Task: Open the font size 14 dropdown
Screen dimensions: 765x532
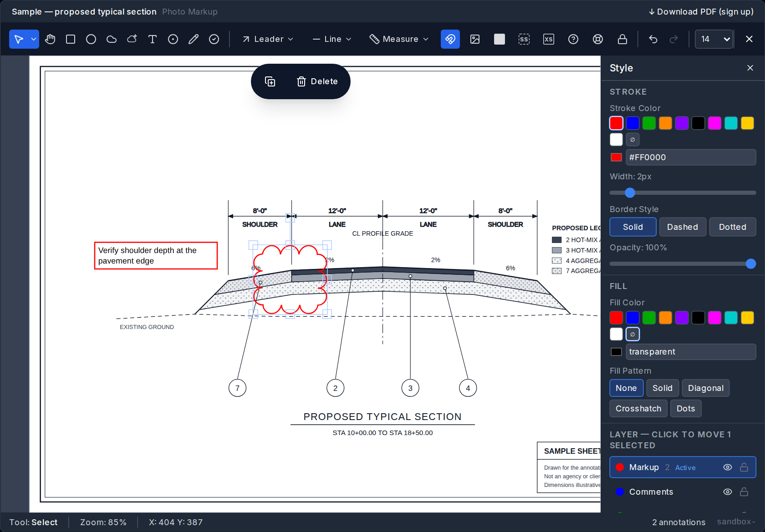Action: pyautogui.click(x=714, y=39)
